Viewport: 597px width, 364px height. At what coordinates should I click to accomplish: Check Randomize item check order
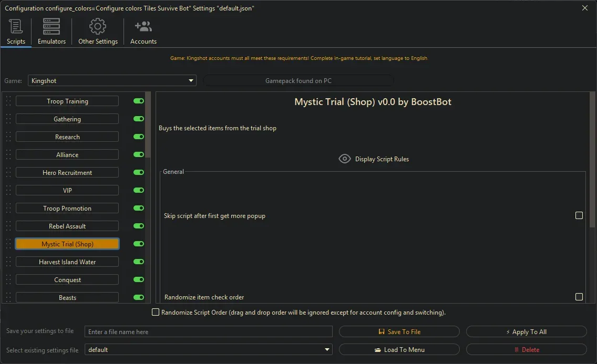point(579,297)
